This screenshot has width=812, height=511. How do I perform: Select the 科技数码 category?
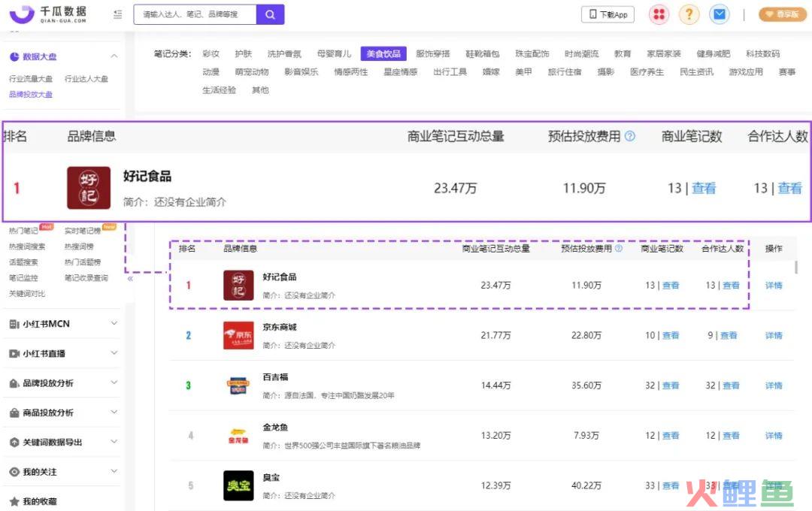[762, 54]
